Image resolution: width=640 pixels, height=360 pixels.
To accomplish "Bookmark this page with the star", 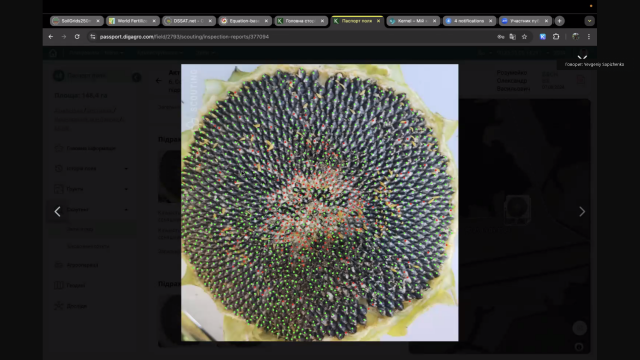I will click(524, 37).
